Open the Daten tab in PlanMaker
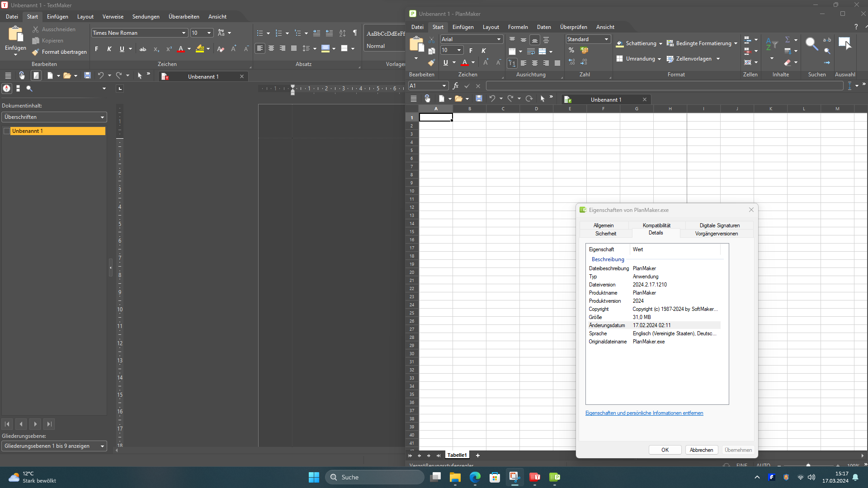 coord(544,27)
